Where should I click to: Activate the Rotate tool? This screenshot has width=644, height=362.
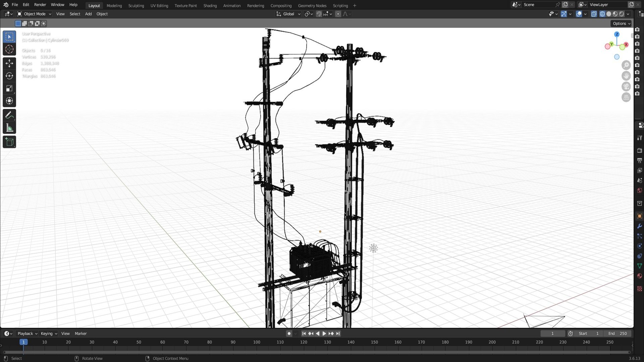click(9, 76)
